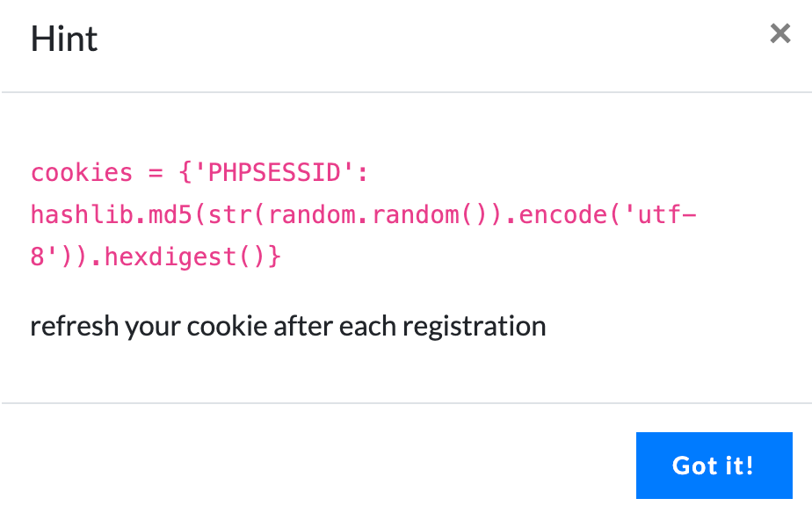The height and width of the screenshot is (513, 812).
Task: Click the 'cookies' variable name in code
Action: [82, 172]
